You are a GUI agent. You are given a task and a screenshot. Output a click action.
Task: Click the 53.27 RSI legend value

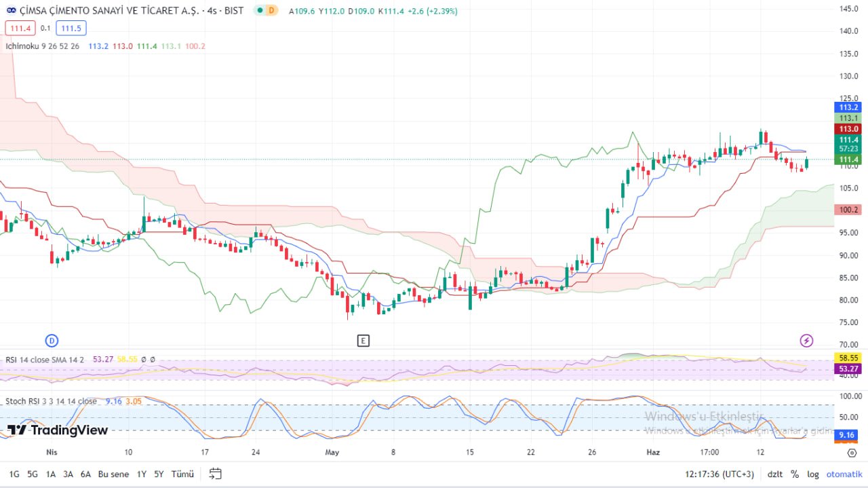point(103,359)
